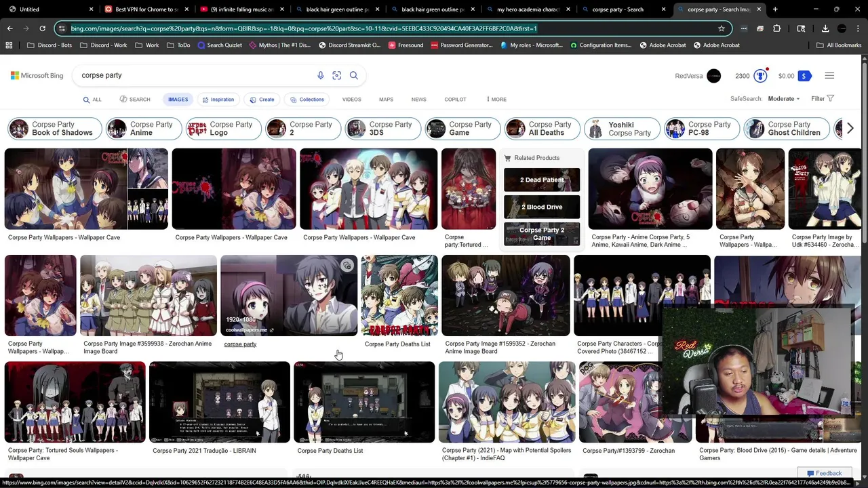Click the 'corpse party' link under hovered image

click(240, 344)
